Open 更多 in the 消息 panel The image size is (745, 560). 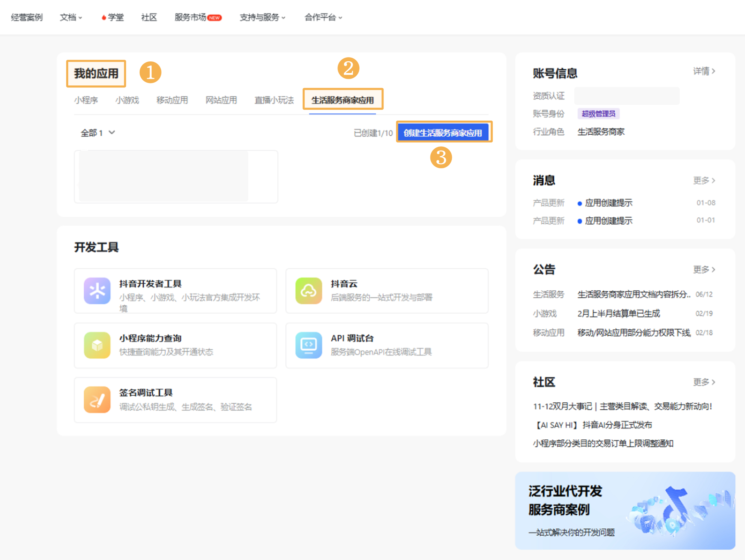point(704,180)
